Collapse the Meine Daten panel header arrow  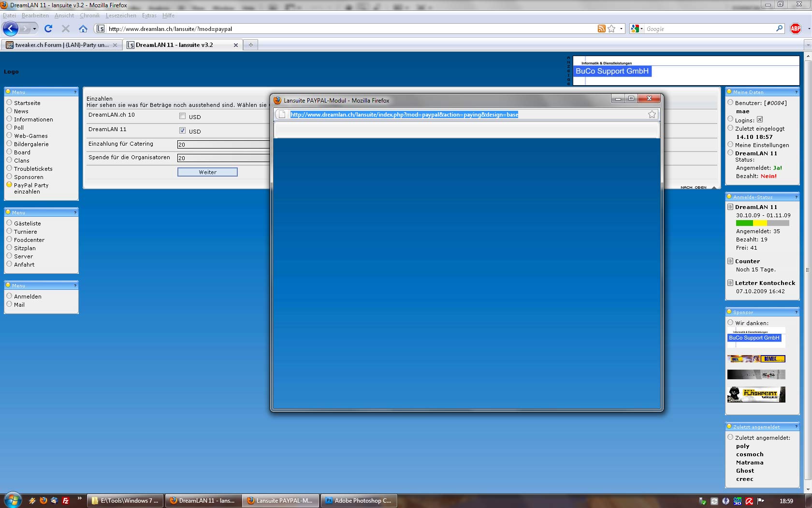point(796,92)
